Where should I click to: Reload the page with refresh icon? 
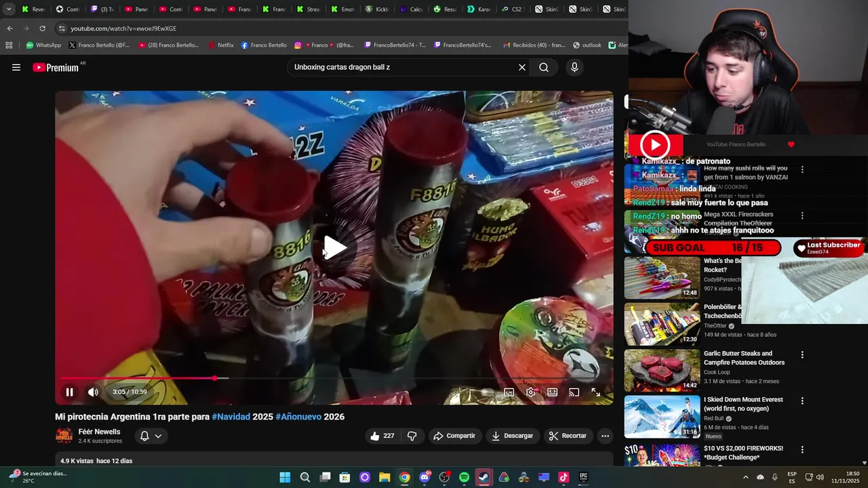[42, 28]
